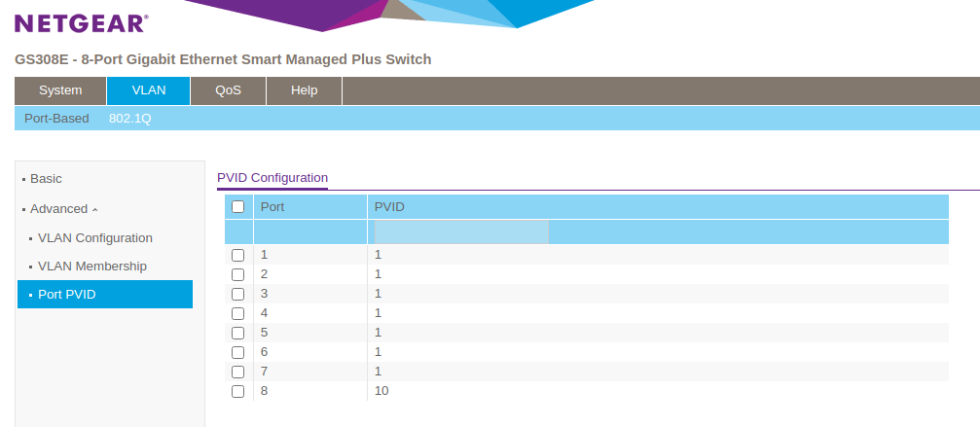Click the NETGEAR logo

click(x=82, y=22)
